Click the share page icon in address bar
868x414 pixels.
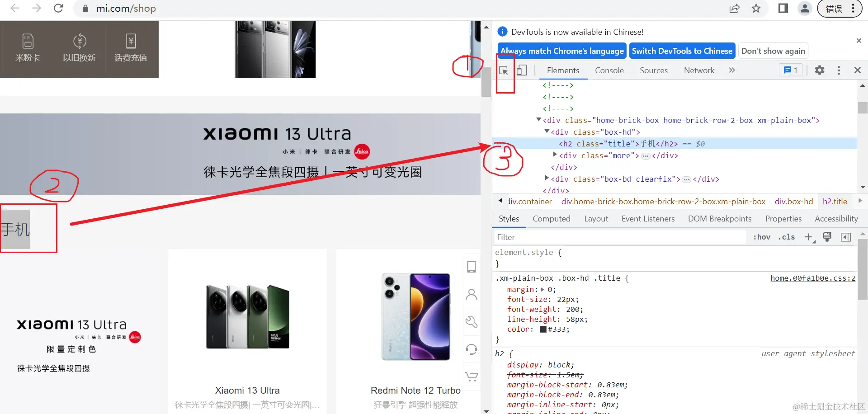point(735,8)
